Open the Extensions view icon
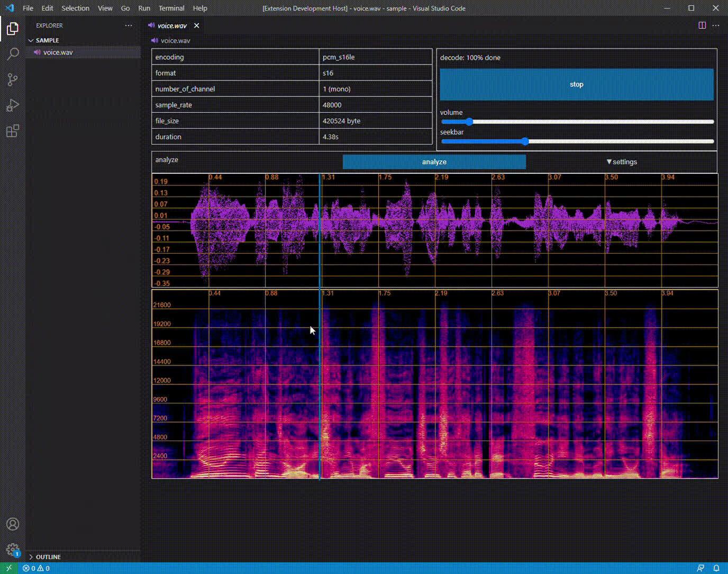The height and width of the screenshot is (574, 728). (x=13, y=131)
